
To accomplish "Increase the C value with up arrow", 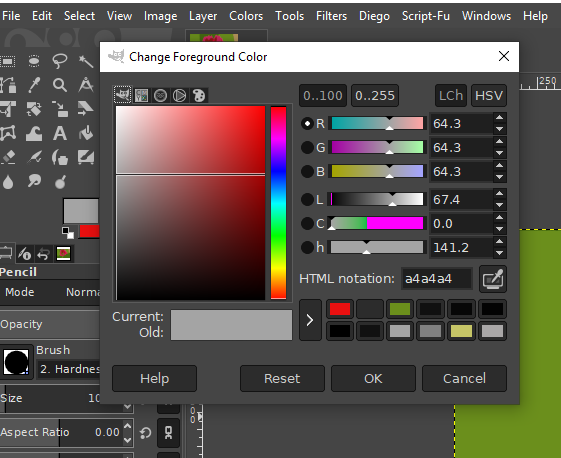I will (x=499, y=218).
